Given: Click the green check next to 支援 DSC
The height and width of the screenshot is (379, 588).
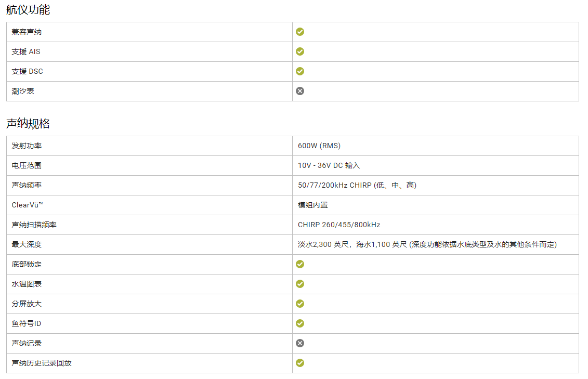Looking at the screenshot, I should click(x=300, y=71).
